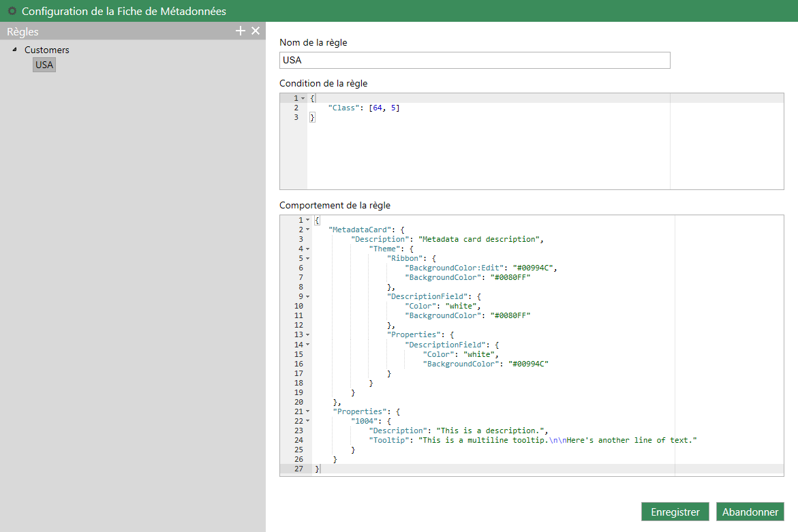The width and height of the screenshot is (798, 532).
Task: Fold the DescriptionField block at line 9
Action: tap(307, 296)
